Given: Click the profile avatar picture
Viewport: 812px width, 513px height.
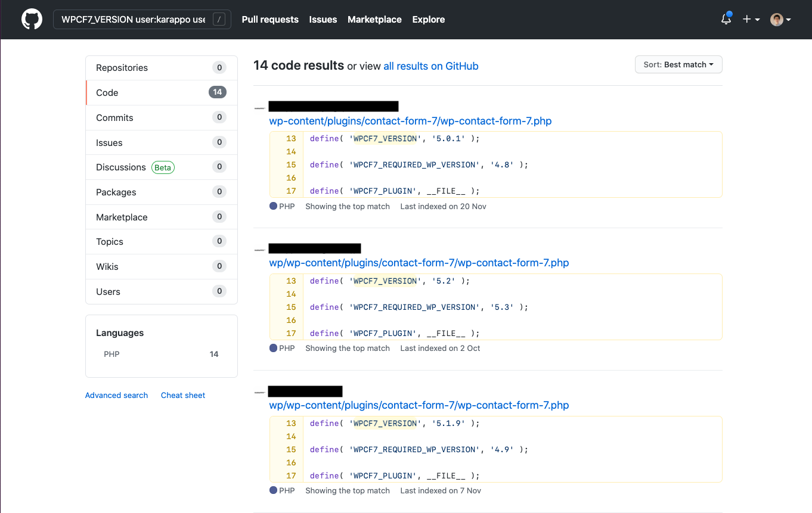Looking at the screenshot, I should [776, 20].
